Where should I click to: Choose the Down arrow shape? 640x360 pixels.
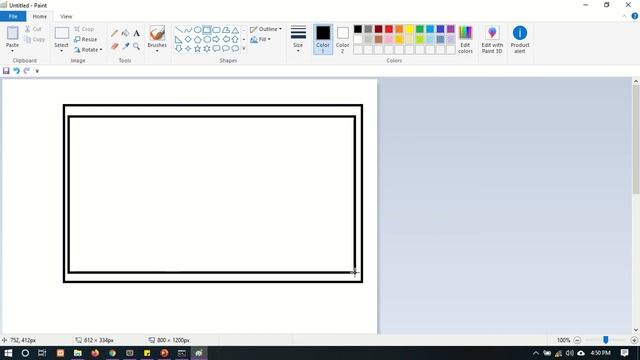point(179,49)
